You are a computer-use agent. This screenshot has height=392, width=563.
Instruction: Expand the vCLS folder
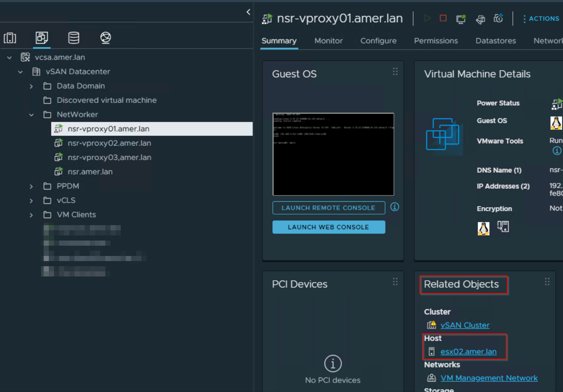tap(31, 200)
